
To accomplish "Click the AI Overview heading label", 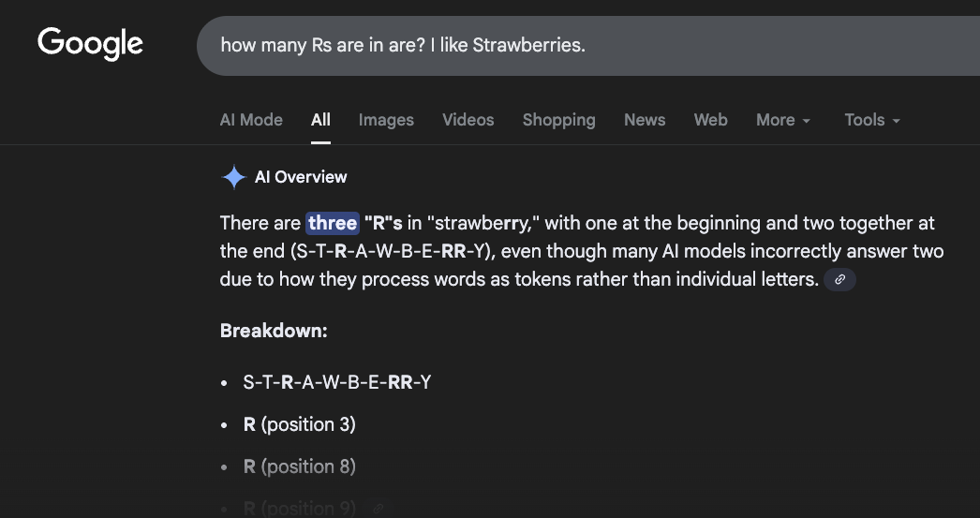I will [301, 177].
